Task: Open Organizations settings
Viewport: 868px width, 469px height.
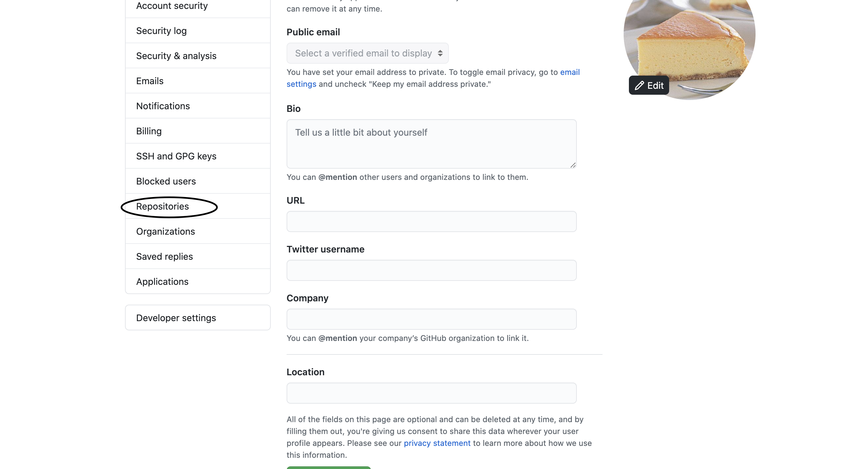Action: (166, 232)
